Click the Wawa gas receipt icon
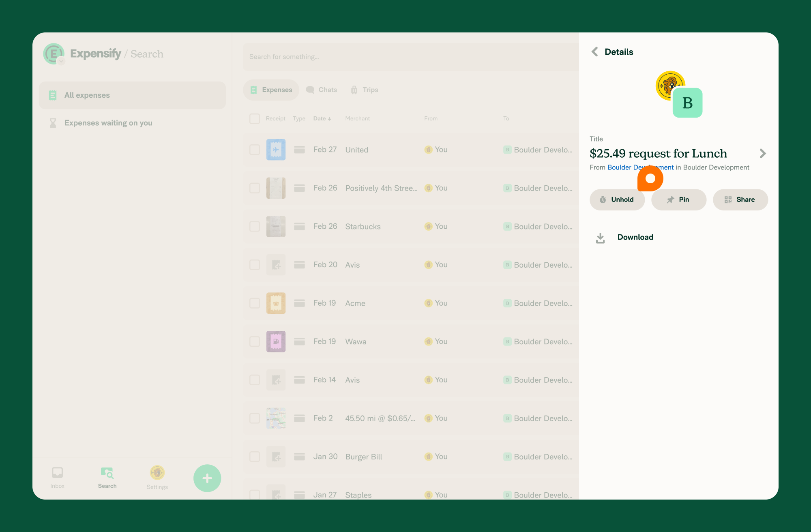Image resolution: width=811 pixels, height=532 pixels. point(276,341)
